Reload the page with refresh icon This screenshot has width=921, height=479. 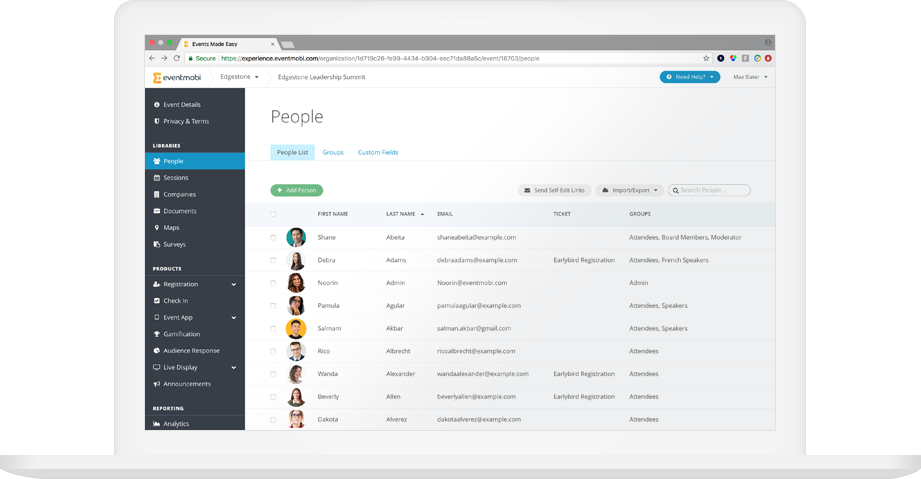coord(176,58)
